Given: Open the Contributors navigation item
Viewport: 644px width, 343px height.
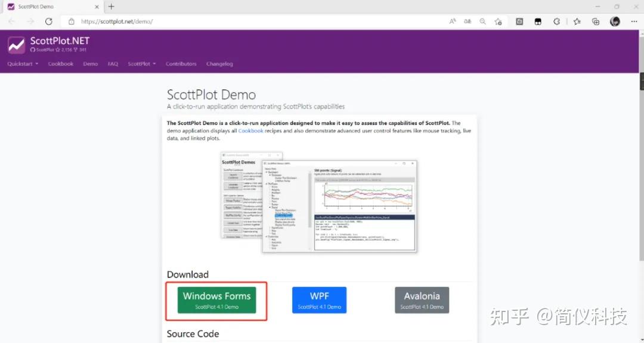Looking at the screenshot, I should tap(181, 64).
